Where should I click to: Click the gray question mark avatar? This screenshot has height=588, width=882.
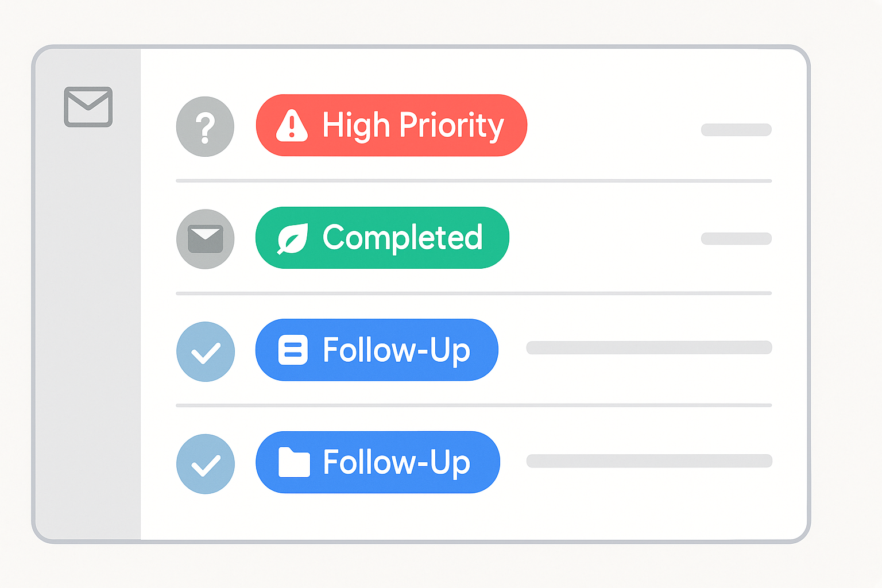click(205, 126)
